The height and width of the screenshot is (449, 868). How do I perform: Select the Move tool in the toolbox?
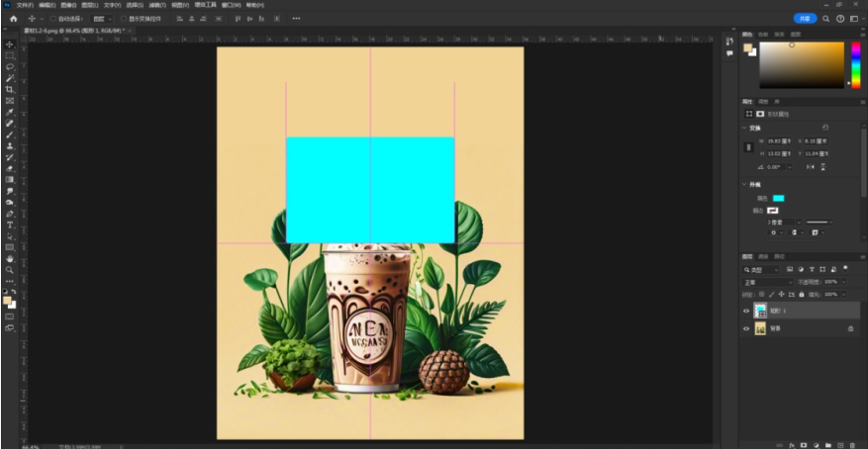(x=10, y=45)
